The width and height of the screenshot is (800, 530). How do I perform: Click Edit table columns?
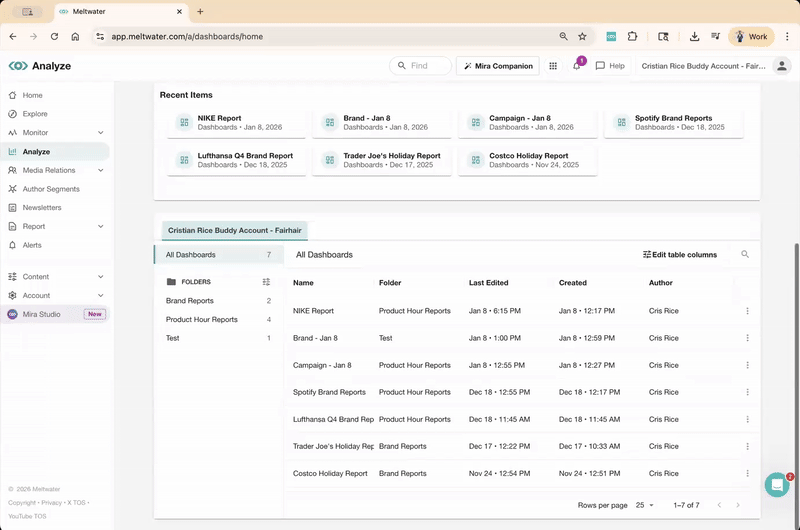[680, 255]
